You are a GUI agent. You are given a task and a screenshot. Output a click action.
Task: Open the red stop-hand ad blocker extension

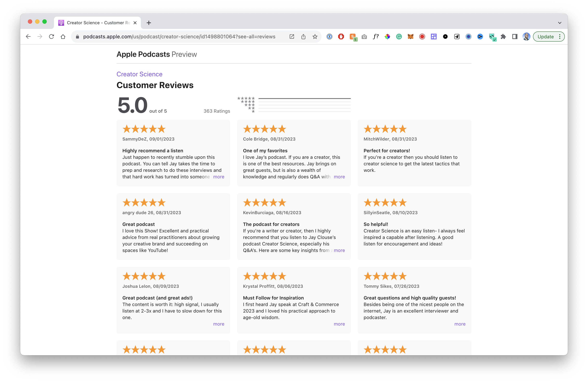point(341,37)
